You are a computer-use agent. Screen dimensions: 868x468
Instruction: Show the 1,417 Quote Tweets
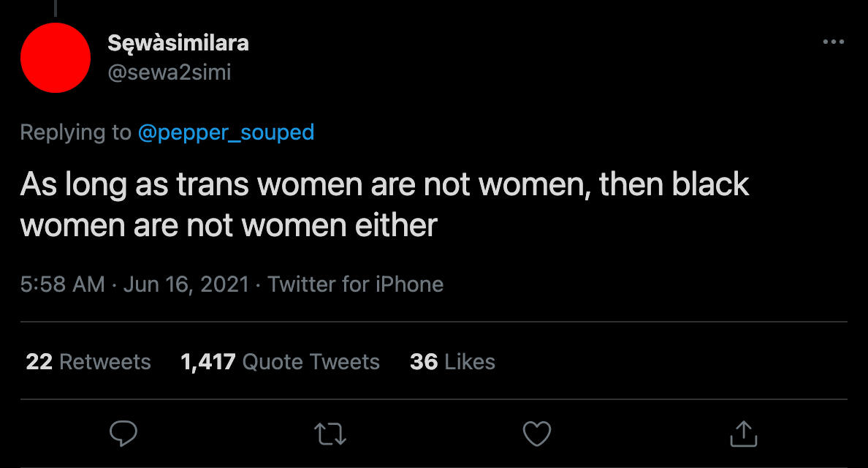pos(280,362)
